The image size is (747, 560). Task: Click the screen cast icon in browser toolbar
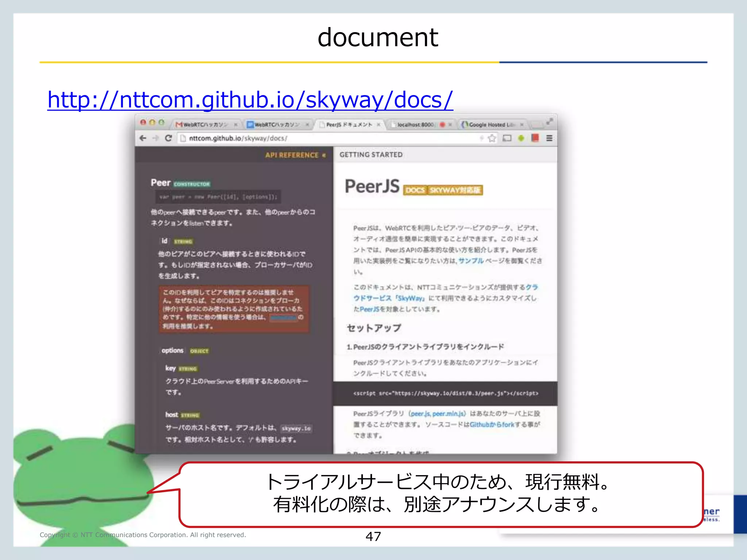pos(507,138)
